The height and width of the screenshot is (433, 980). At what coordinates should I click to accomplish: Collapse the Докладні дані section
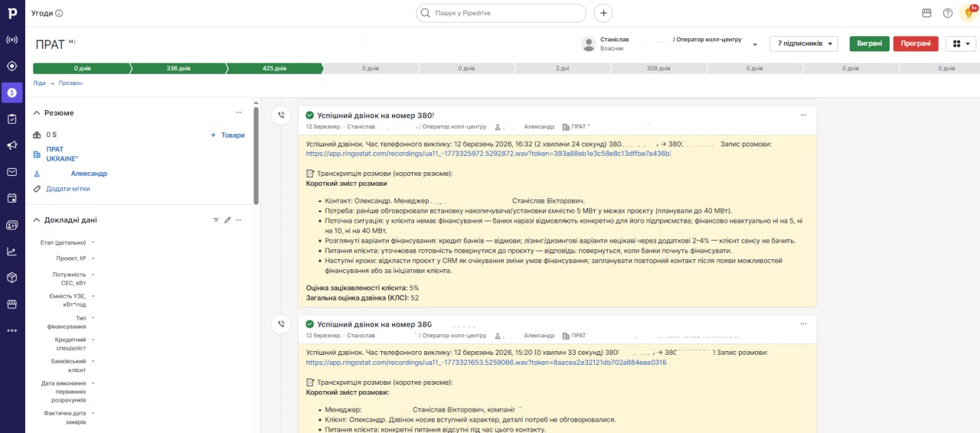(36, 220)
